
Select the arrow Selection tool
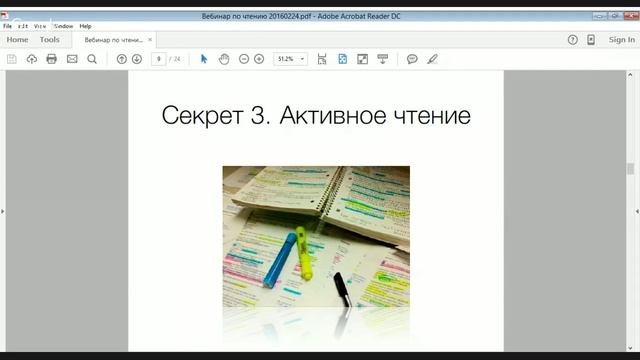pyautogui.click(x=204, y=59)
